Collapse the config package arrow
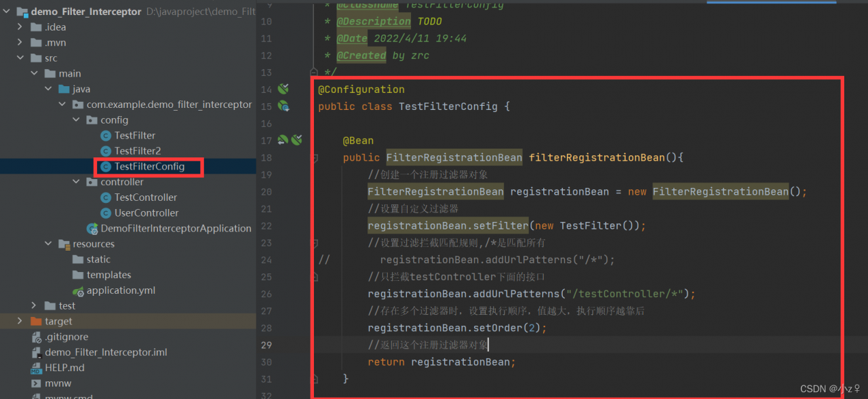 tap(77, 120)
